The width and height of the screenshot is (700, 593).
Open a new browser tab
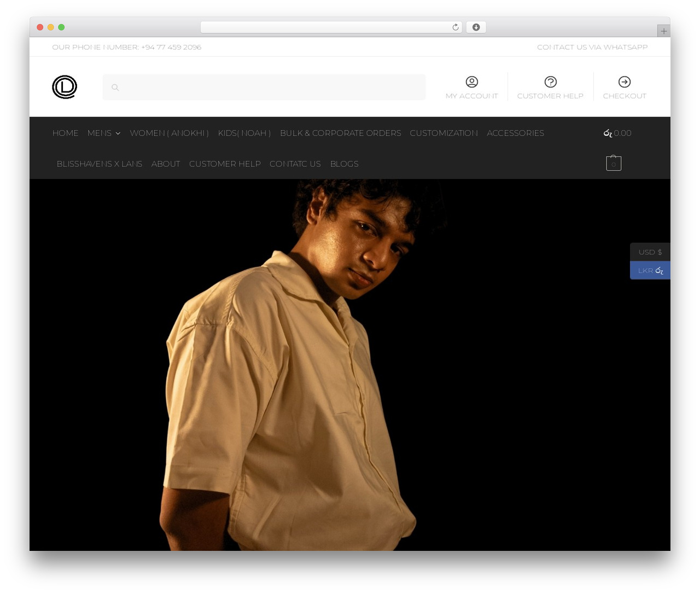tap(664, 31)
